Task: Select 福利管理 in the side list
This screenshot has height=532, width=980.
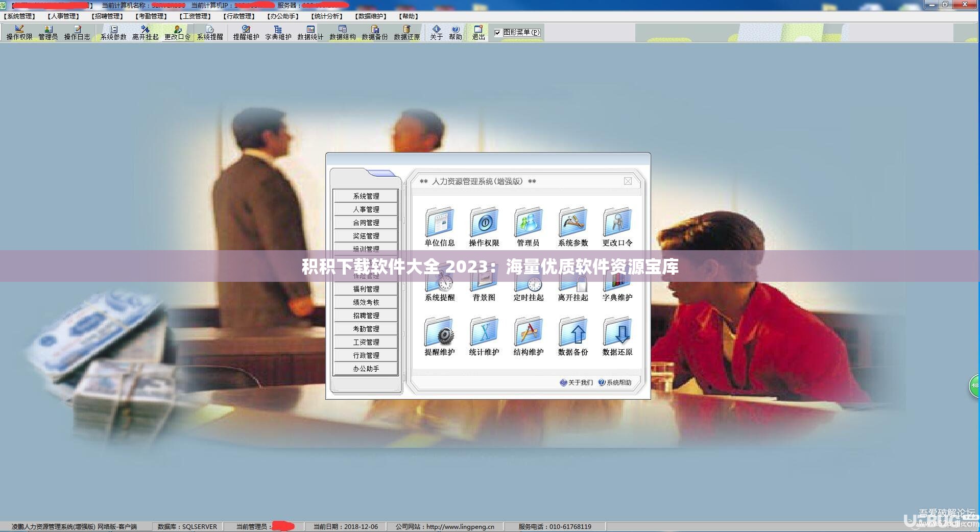Action: [x=366, y=289]
